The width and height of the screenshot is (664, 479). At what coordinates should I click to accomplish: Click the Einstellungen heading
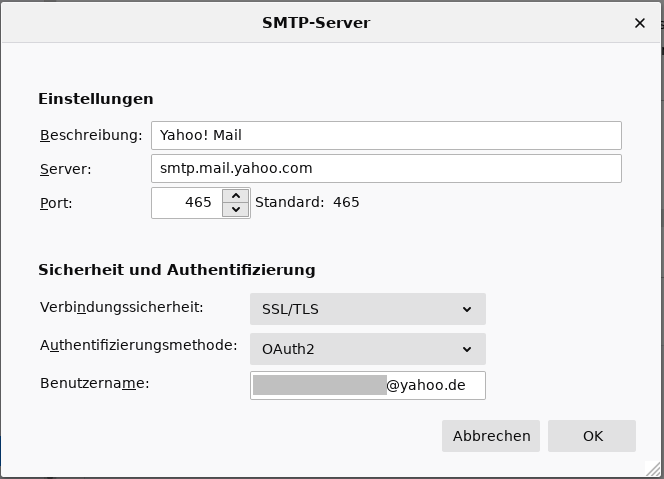[x=96, y=99]
